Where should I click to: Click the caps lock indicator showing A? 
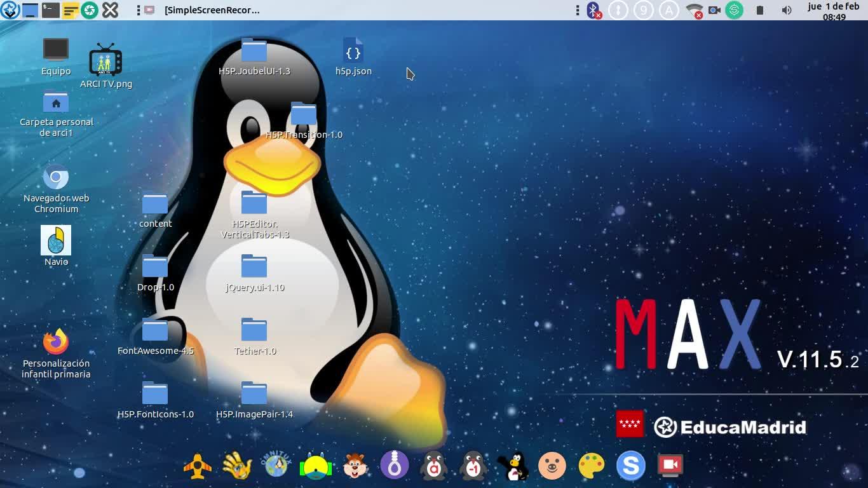pos(668,10)
